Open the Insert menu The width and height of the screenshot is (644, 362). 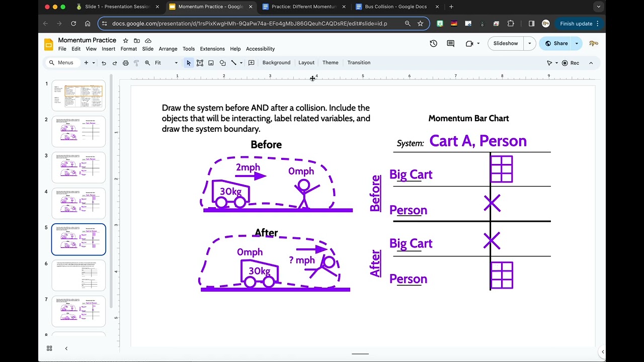(x=108, y=49)
